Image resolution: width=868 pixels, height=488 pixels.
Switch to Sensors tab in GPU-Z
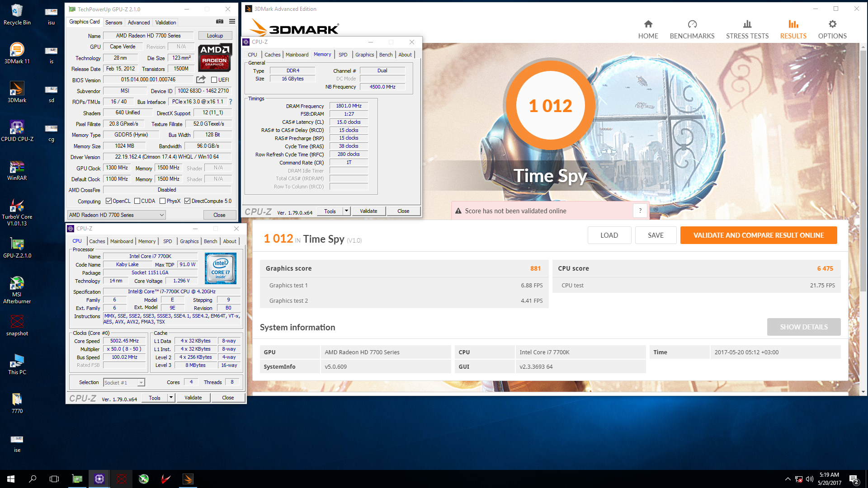tap(113, 22)
